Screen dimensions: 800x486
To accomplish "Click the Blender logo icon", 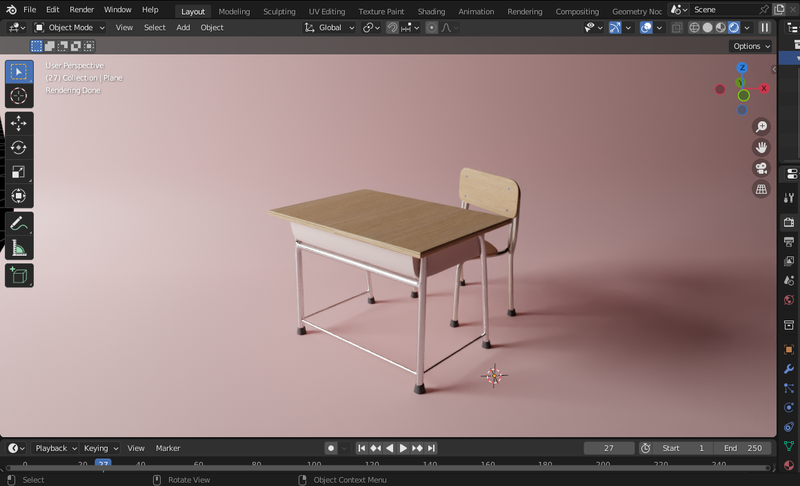I will (x=11, y=10).
